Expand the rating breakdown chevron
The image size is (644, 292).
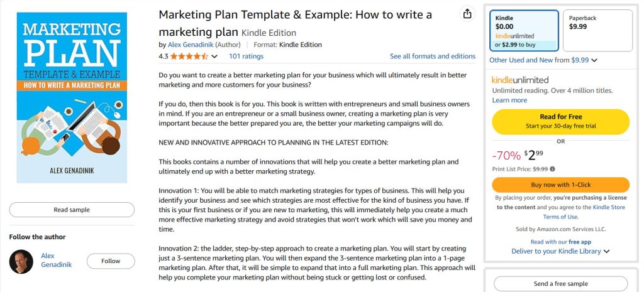[x=214, y=57]
